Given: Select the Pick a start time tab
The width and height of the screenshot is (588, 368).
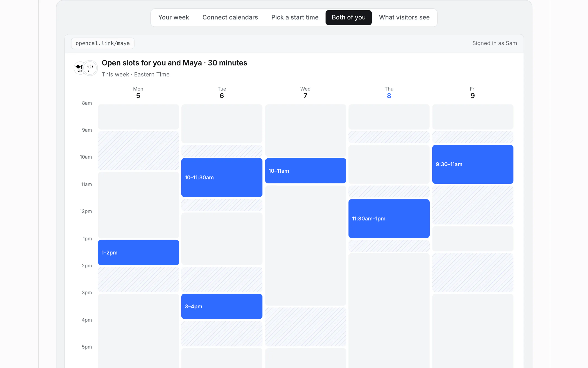Looking at the screenshot, I should [x=295, y=17].
